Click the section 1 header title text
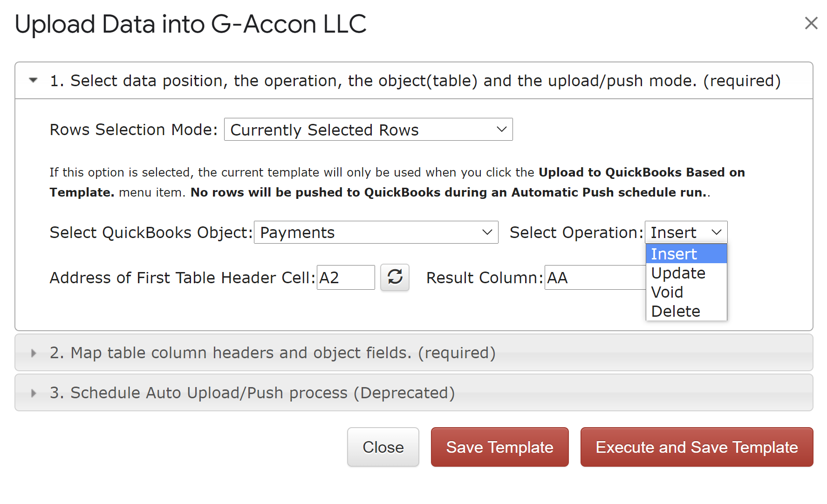The image size is (827, 504). point(415,81)
